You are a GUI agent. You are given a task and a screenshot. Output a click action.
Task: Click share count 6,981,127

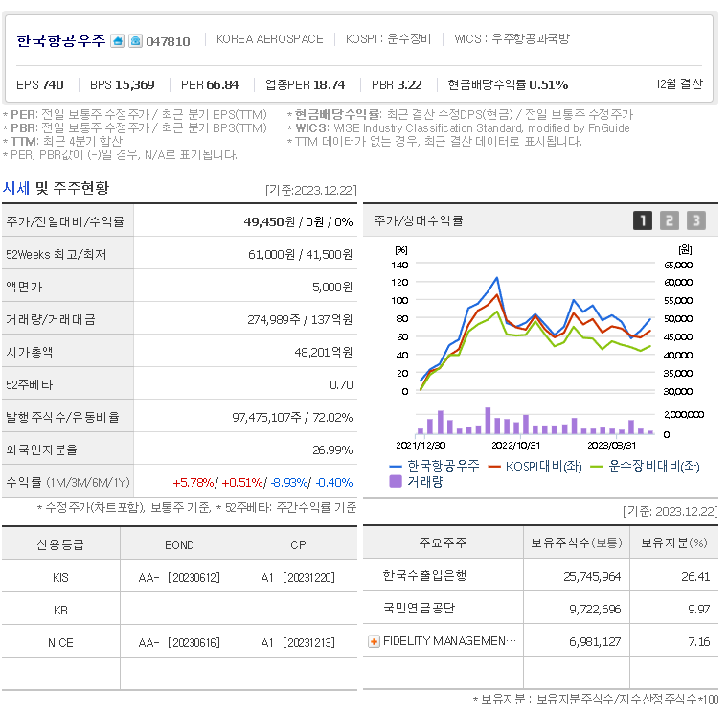click(595, 642)
